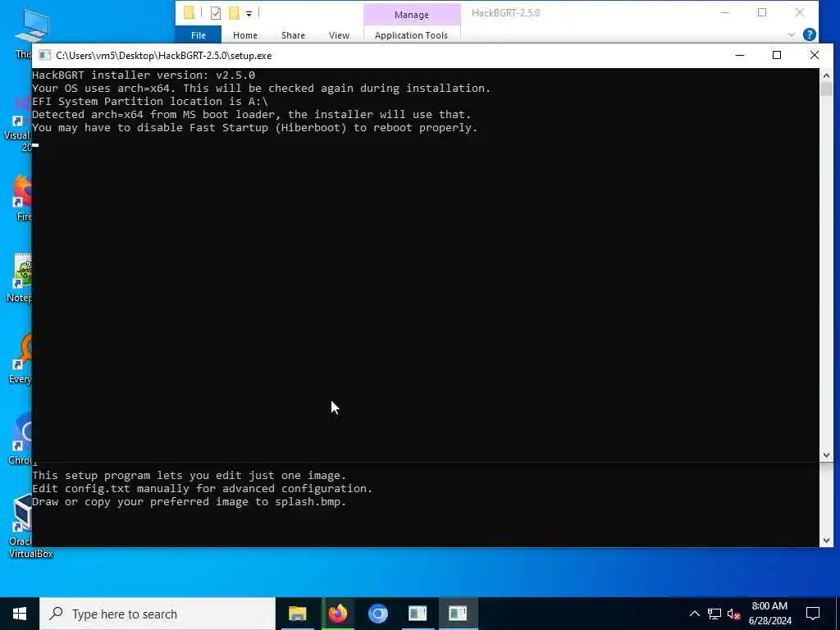Click the 'Edit config.txt manually' line
The image size is (840, 630).
tap(202, 489)
